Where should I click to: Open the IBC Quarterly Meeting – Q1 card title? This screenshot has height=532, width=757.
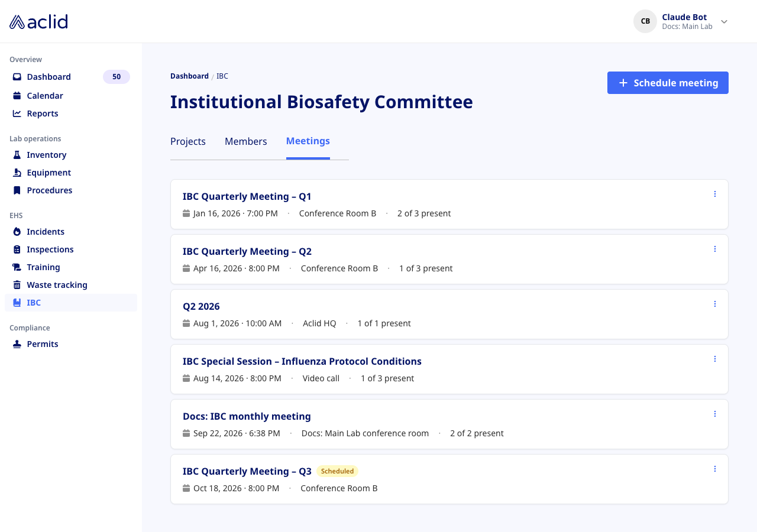click(247, 196)
